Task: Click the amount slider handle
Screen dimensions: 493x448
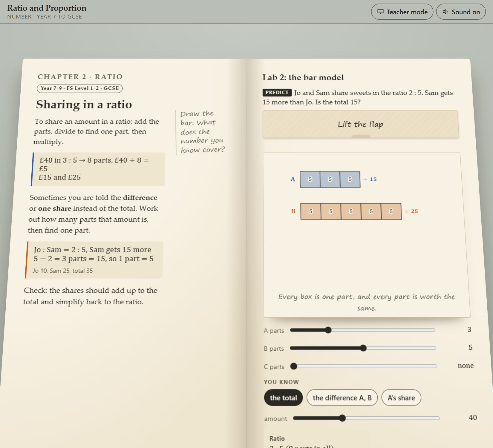Action: (x=342, y=418)
